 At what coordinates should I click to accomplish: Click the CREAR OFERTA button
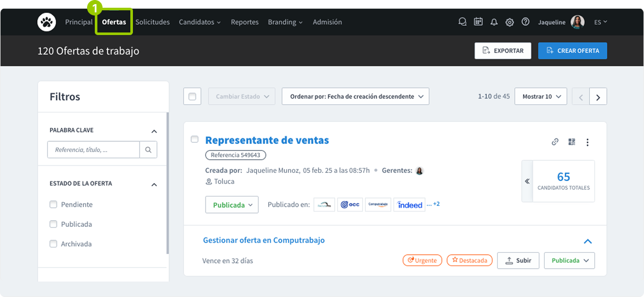pyautogui.click(x=572, y=51)
